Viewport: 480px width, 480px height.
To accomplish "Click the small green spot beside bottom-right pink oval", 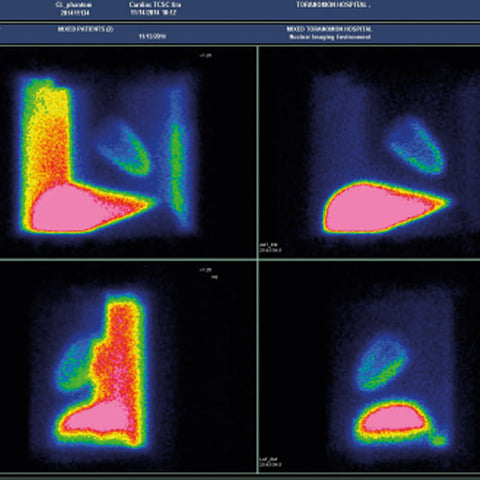I will click(439, 440).
